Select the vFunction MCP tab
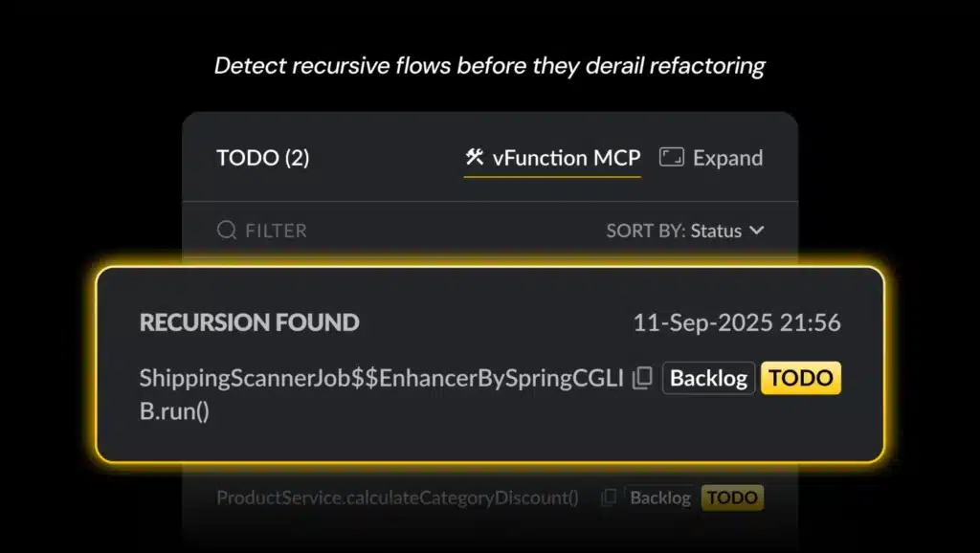This screenshot has height=553, width=980. [x=565, y=158]
